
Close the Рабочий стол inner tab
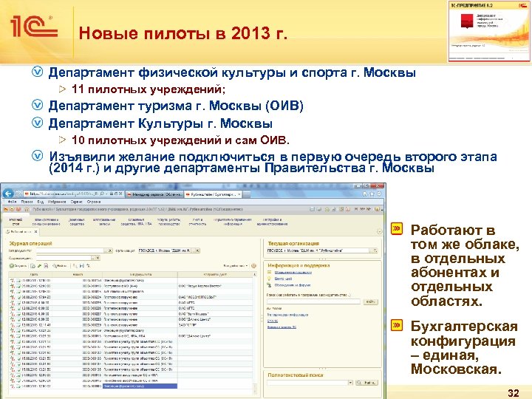35,232
